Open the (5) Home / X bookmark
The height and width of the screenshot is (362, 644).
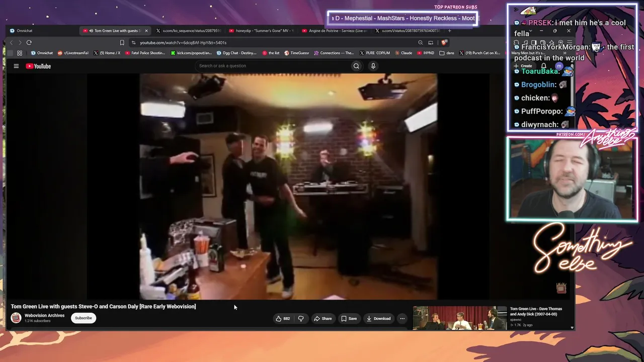tap(107, 53)
